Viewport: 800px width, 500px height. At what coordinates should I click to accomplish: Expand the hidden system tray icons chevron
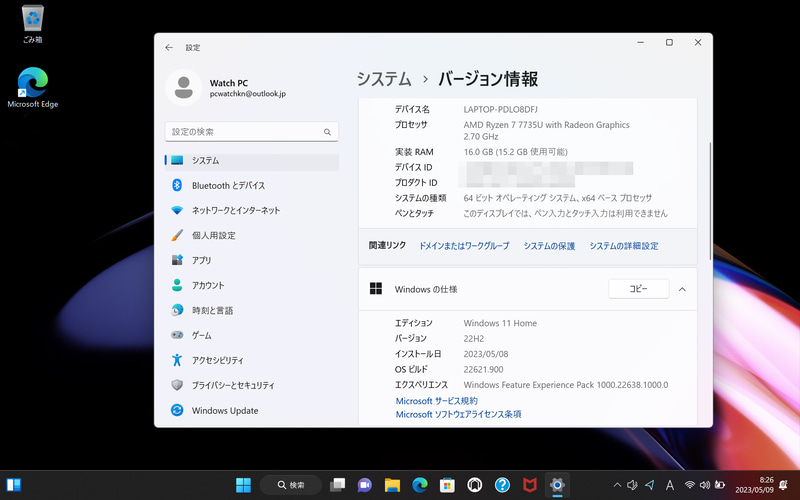(x=617, y=485)
